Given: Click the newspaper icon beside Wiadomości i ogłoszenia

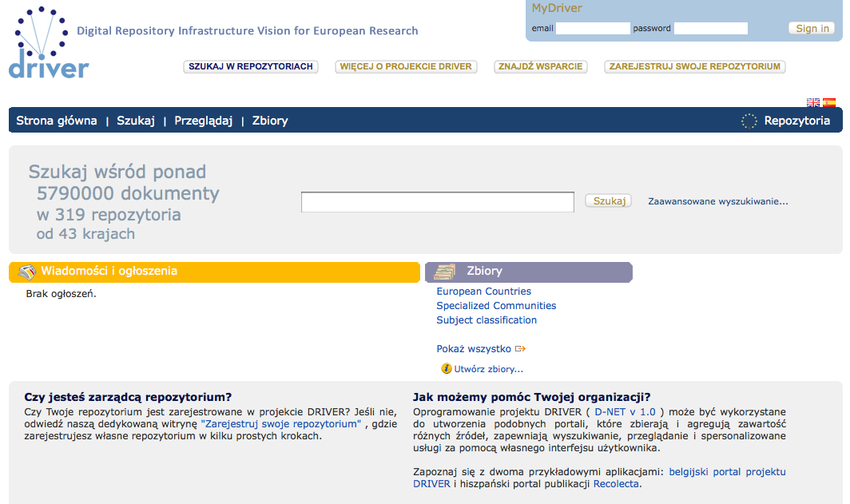Looking at the screenshot, I should coord(26,272).
